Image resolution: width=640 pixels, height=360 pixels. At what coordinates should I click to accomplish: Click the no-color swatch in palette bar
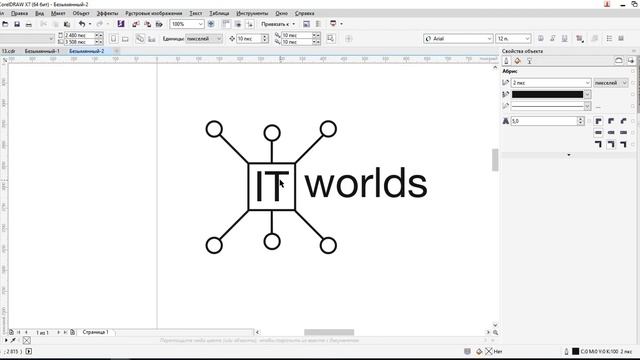point(27,340)
